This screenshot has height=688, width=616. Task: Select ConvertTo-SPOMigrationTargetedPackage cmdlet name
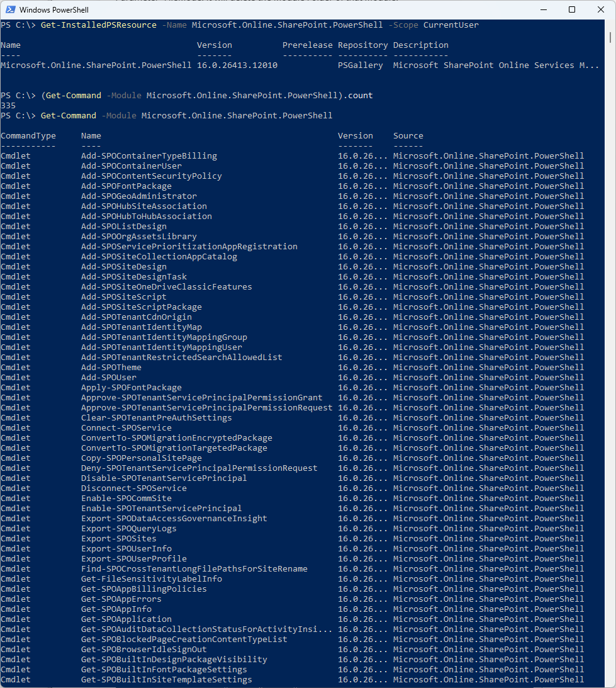[174, 448]
